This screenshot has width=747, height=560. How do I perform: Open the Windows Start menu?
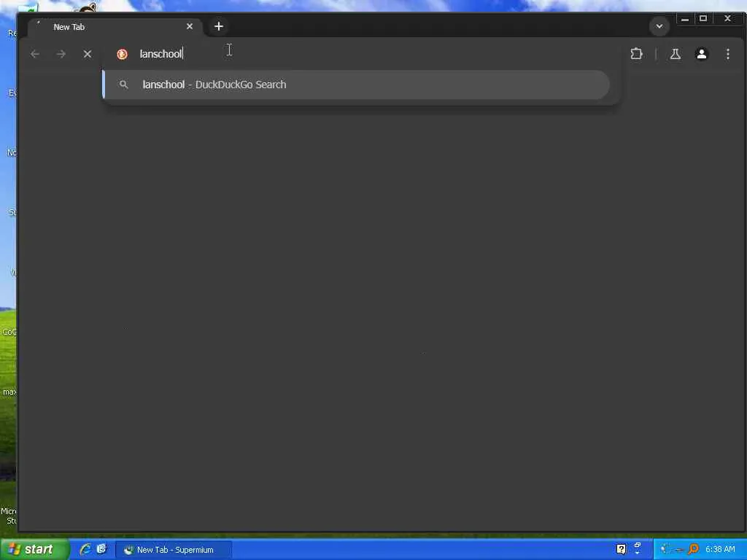[x=34, y=550]
